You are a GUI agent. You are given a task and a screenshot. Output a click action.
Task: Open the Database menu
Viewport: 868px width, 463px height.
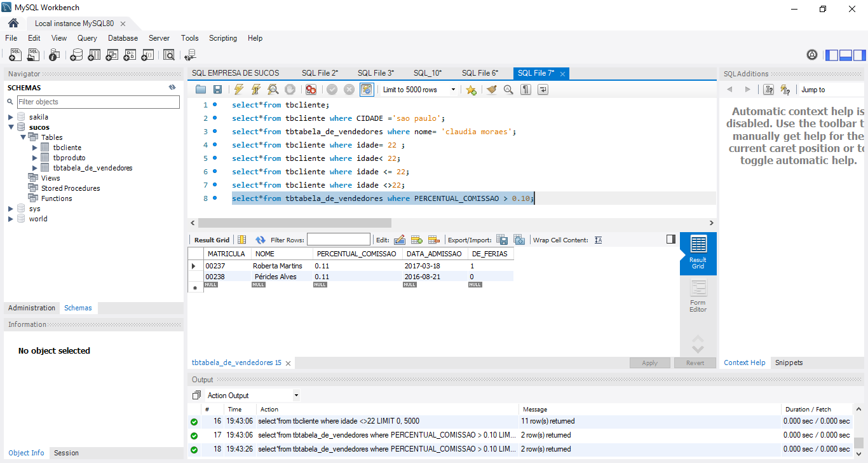pyautogui.click(x=123, y=38)
